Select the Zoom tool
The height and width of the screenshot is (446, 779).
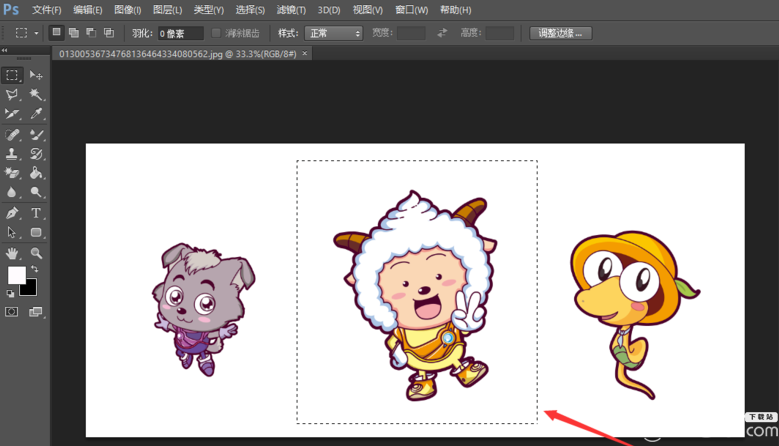pyautogui.click(x=36, y=253)
